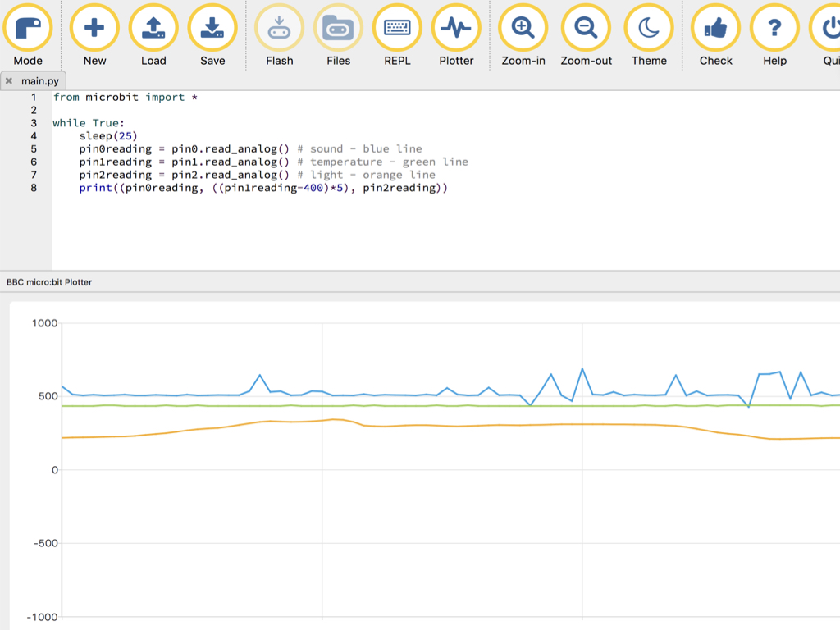The height and width of the screenshot is (630, 840).
Task: Close the main.py tab
Action: coord(9,81)
